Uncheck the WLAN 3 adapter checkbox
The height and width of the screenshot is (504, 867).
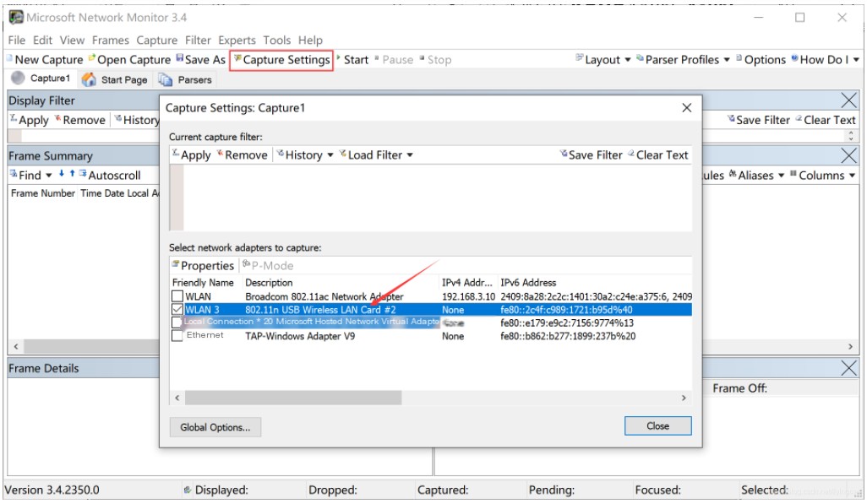click(x=177, y=310)
